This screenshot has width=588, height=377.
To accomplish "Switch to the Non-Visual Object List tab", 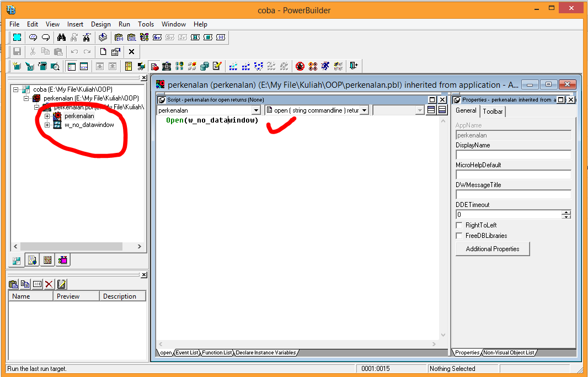I will click(x=509, y=353).
